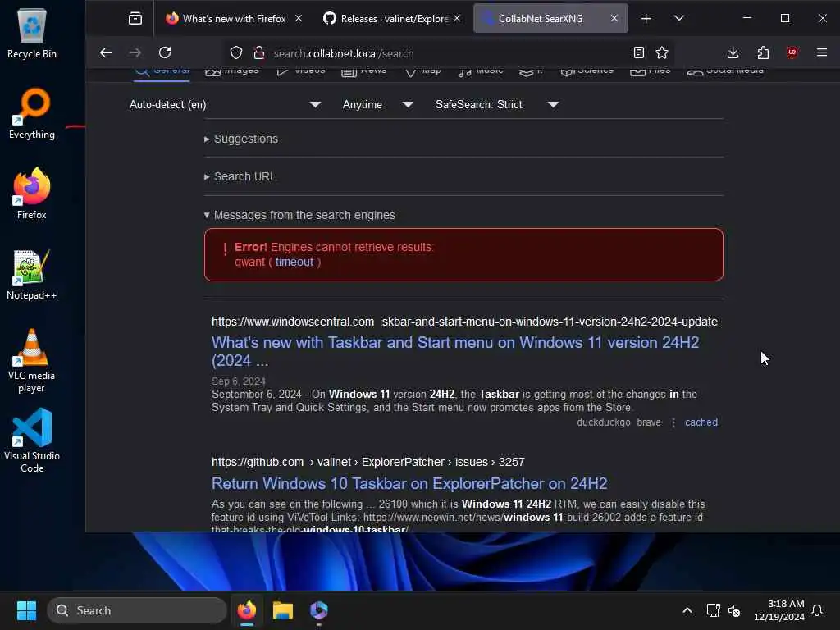Open the windowscentral.com result URL

(464, 322)
